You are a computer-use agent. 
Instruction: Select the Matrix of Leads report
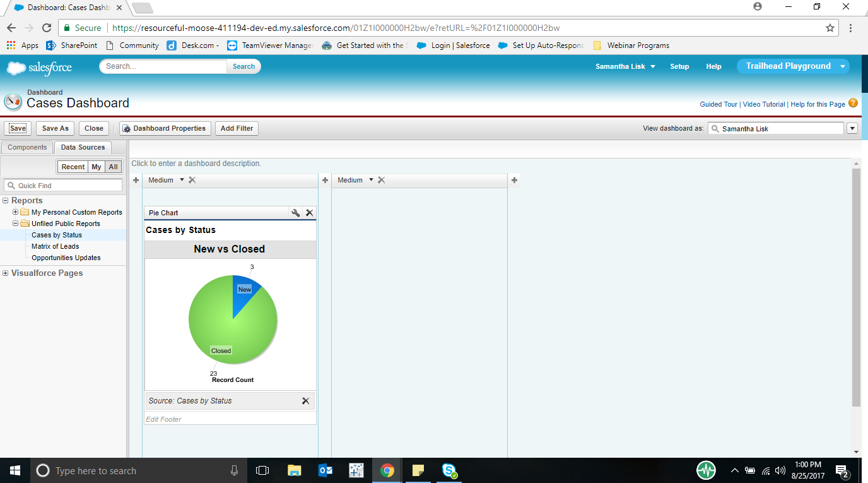pos(56,246)
